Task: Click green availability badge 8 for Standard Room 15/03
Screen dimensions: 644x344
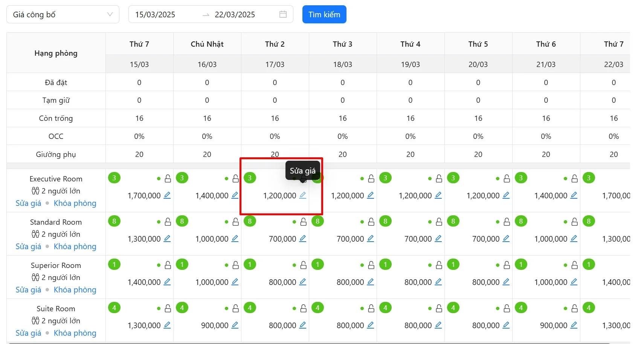Action: 114,221
